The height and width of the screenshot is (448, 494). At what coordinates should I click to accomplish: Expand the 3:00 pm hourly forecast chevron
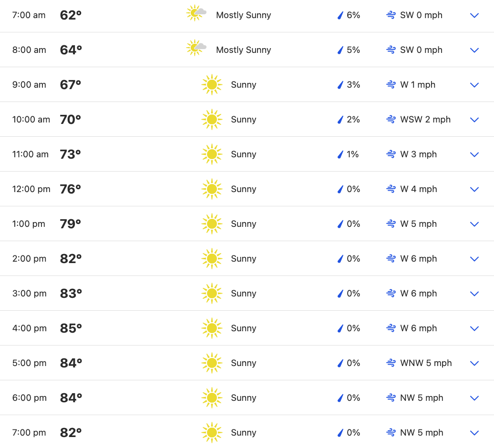point(474,294)
